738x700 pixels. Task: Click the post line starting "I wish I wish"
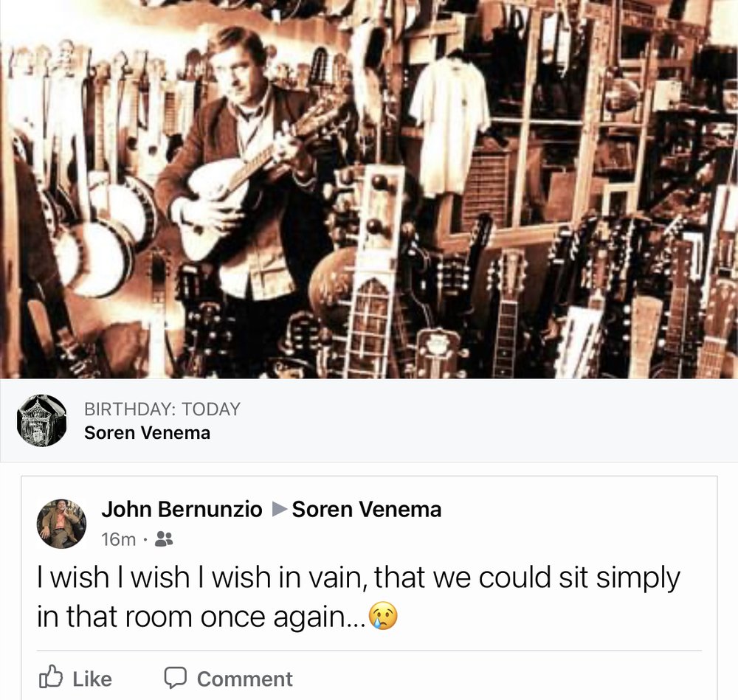(358, 578)
